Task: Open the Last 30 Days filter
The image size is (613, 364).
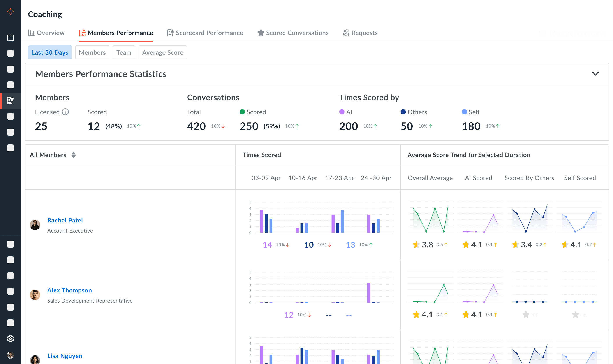Action: tap(50, 52)
